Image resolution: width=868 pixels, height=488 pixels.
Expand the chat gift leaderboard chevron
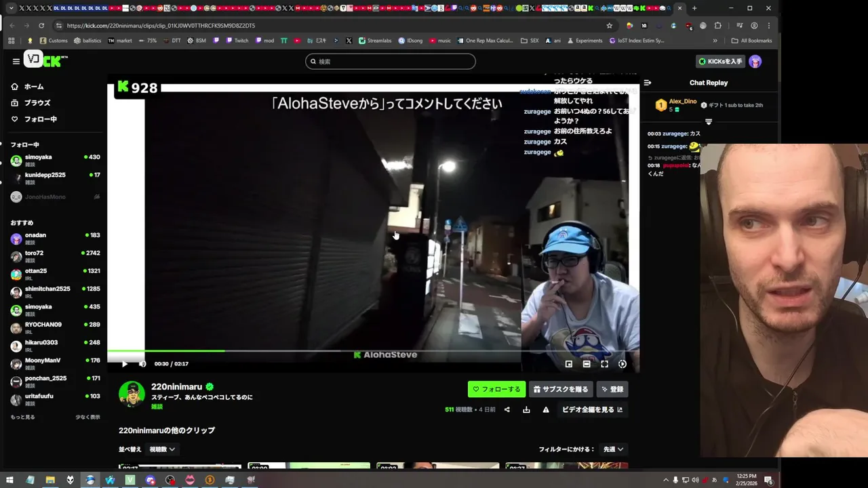tap(709, 122)
